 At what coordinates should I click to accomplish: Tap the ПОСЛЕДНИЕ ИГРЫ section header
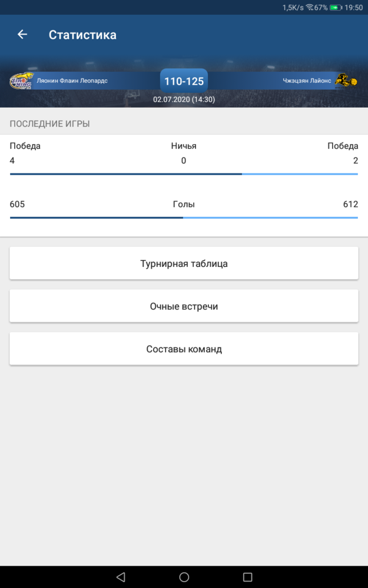pyautogui.click(x=49, y=123)
